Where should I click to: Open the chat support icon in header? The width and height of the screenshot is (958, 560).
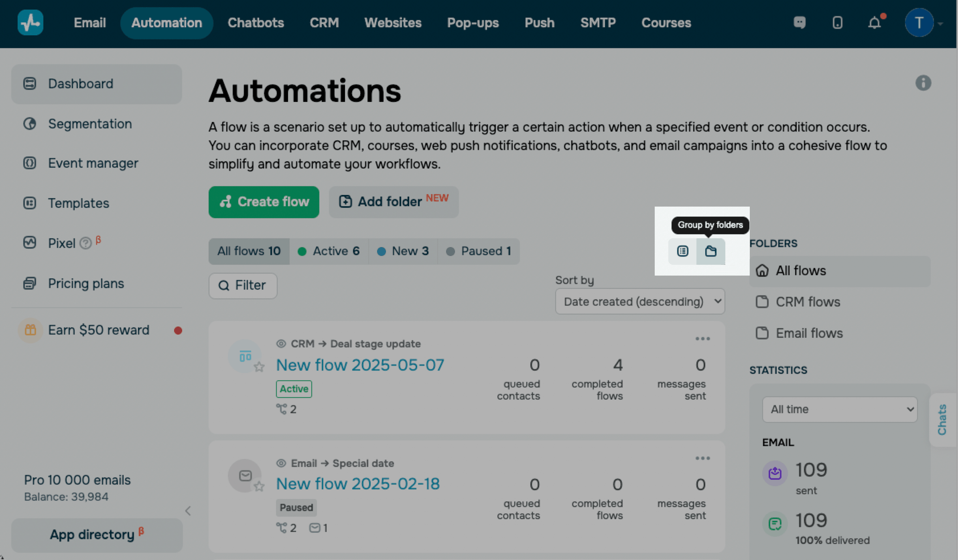[800, 22]
